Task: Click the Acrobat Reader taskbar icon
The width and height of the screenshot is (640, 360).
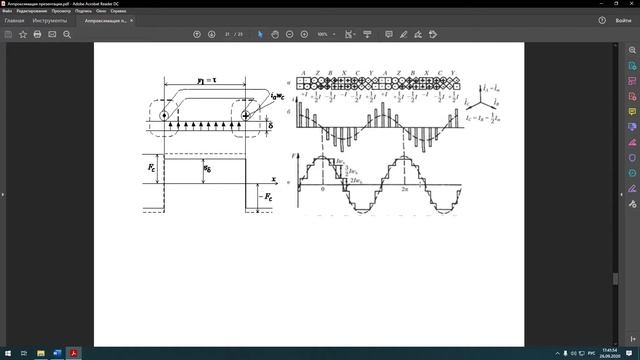Action: 73,353
